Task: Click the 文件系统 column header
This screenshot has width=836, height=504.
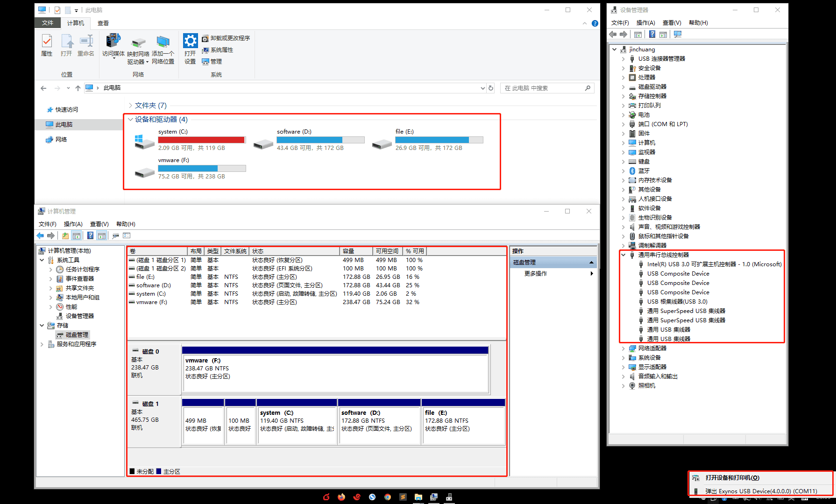Action: (235, 251)
